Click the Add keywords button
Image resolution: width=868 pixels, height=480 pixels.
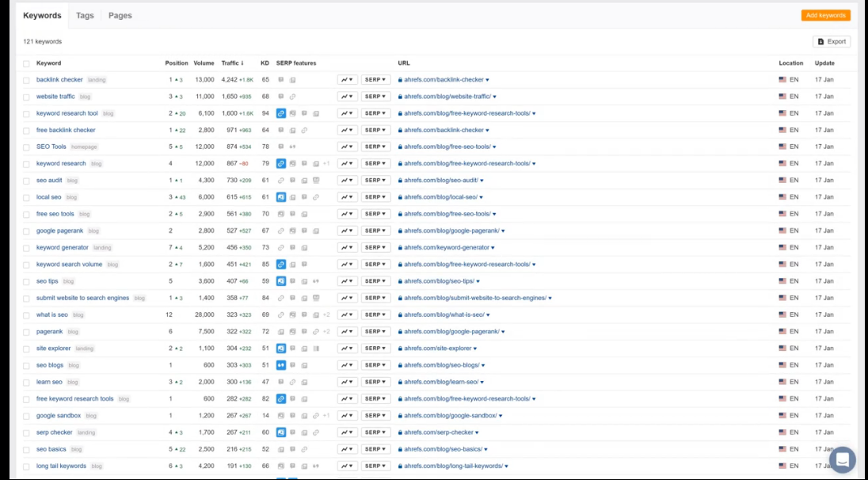[x=825, y=16]
